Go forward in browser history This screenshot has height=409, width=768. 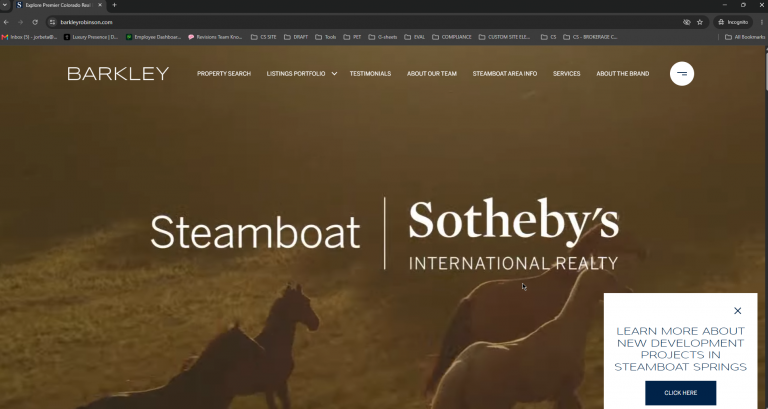[x=21, y=22]
